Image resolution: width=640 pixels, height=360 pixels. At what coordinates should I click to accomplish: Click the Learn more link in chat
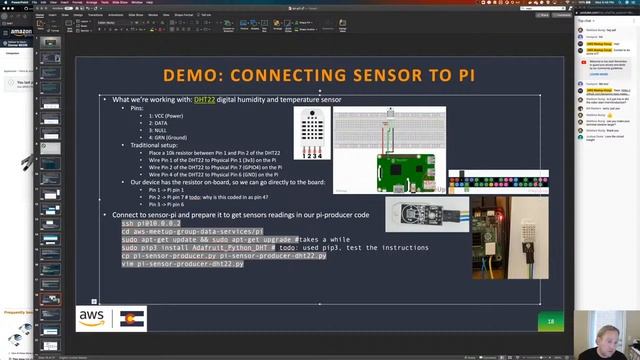(599, 74)
